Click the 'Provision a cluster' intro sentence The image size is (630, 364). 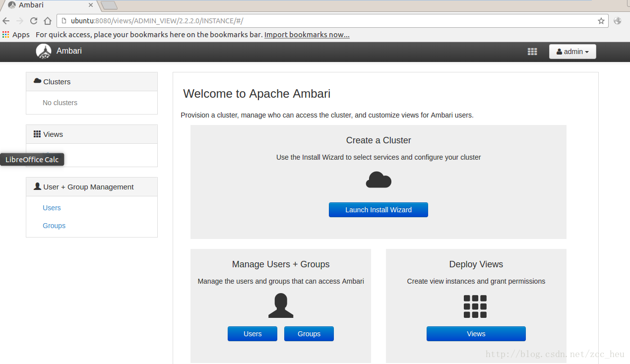point(327,115)
